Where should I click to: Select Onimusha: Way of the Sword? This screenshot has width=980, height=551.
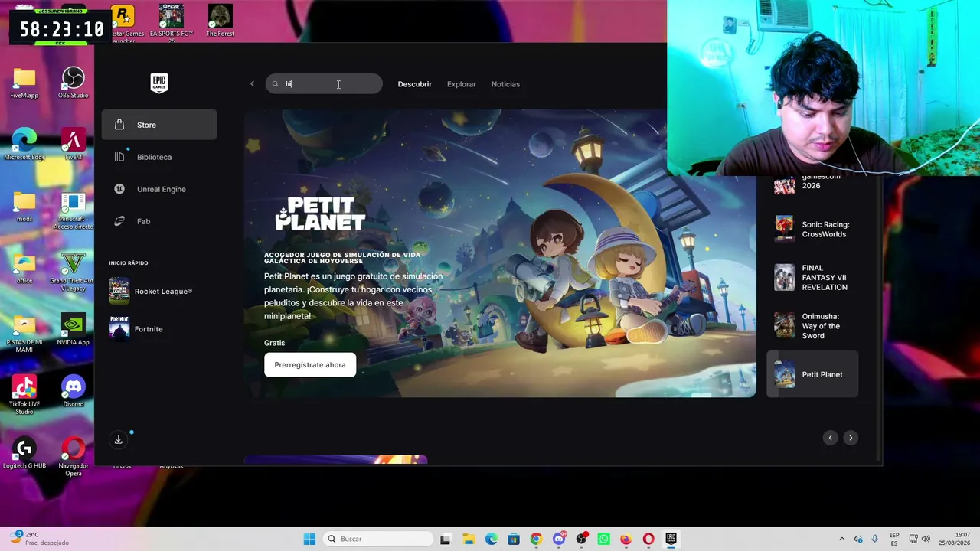812,326
